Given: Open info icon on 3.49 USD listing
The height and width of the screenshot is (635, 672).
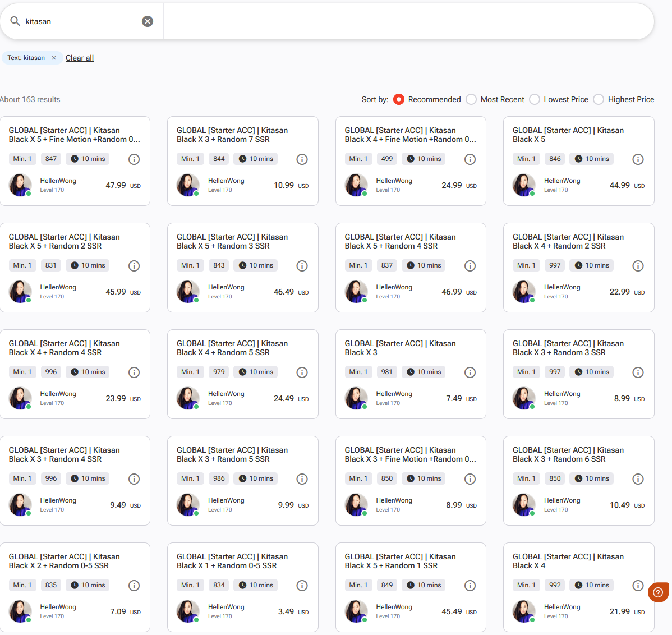Looking at the screenshot, I should (302, 586).
